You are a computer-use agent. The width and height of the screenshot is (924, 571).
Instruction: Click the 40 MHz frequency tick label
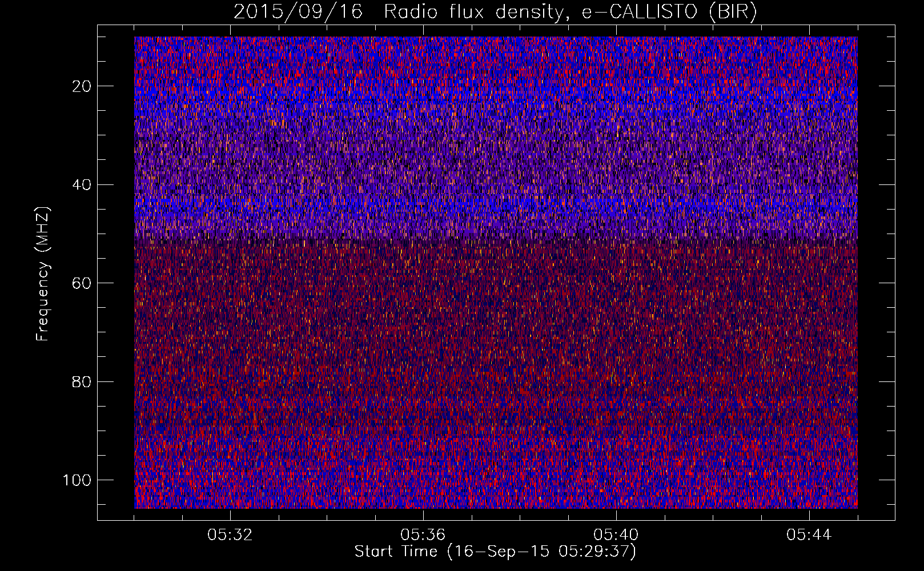[82, 184]
